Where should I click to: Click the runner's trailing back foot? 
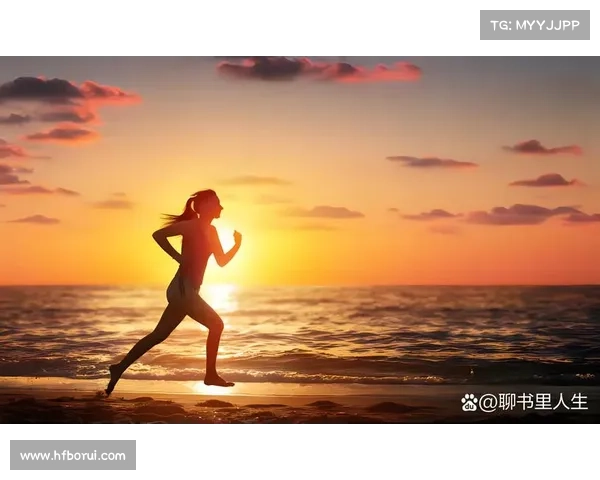[114, 377]
